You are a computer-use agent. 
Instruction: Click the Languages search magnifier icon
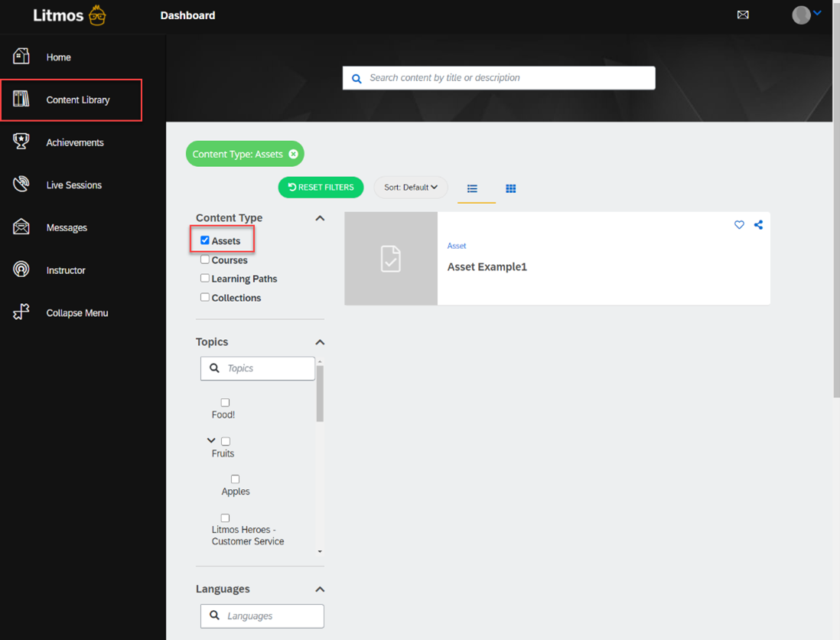point(214,616)
